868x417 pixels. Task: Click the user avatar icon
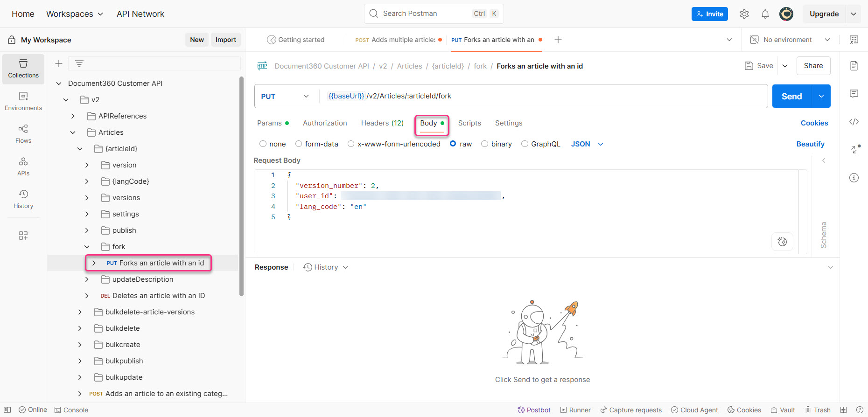786,14
